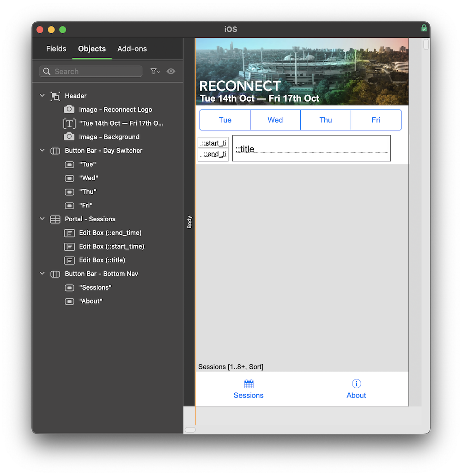Select the edit box icon beside Edit Box (::title)
This screenshot has height=476, width=462.
(70, 260)
